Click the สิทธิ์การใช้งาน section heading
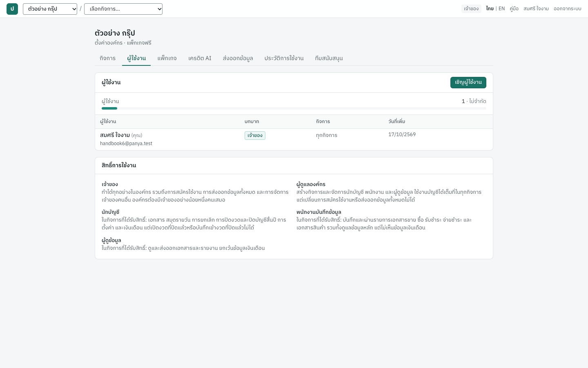The image size is (588, 368). click(x=119, y=165)
